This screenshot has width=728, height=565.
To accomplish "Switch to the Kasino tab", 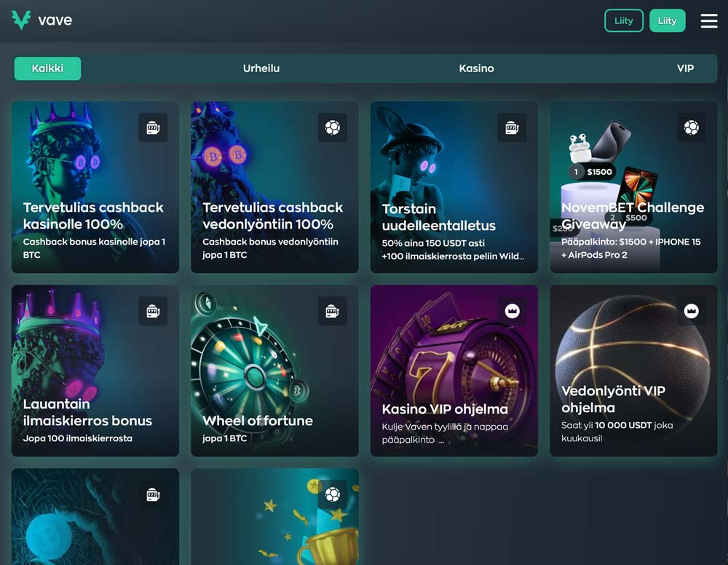I will click(476, 68).
